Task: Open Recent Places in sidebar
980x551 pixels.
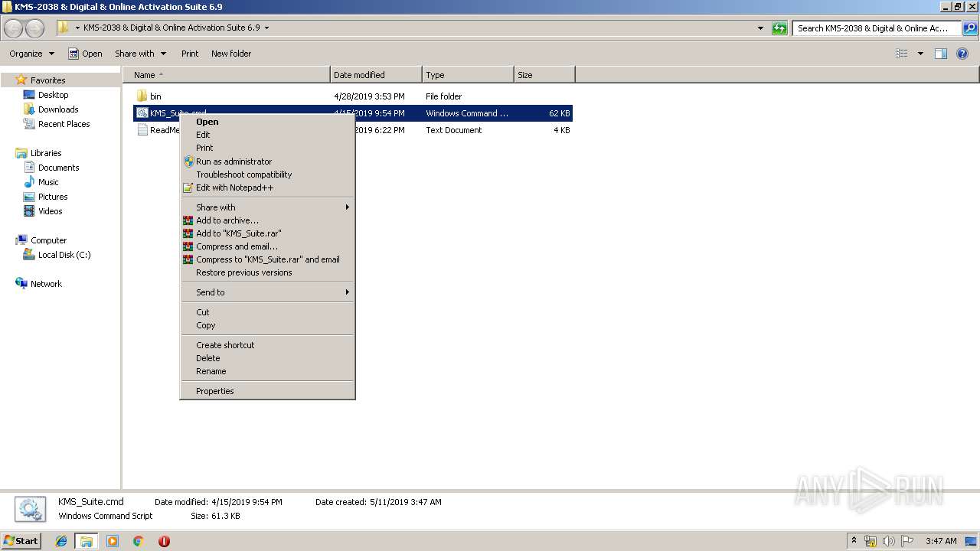Action: pos(64,124)
